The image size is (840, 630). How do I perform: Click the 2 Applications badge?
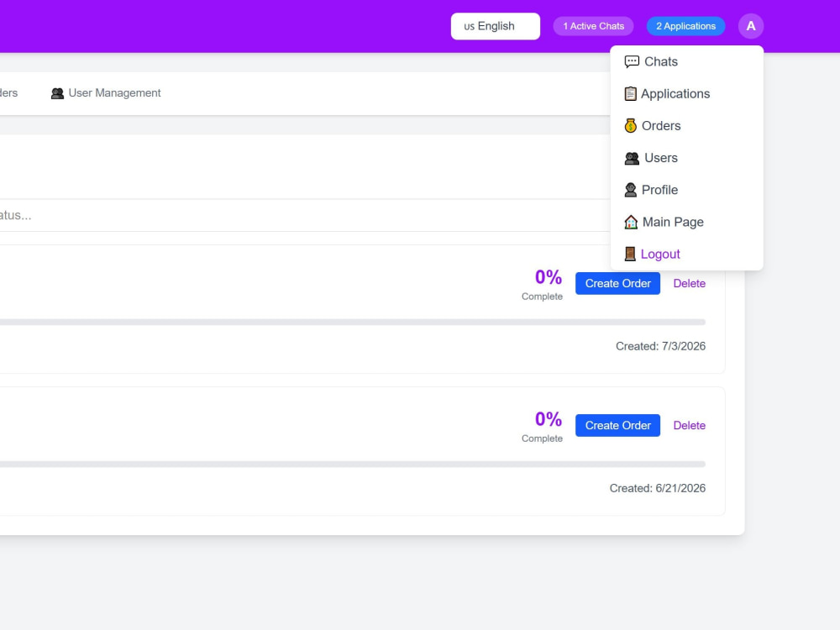(x=685, y=26)
